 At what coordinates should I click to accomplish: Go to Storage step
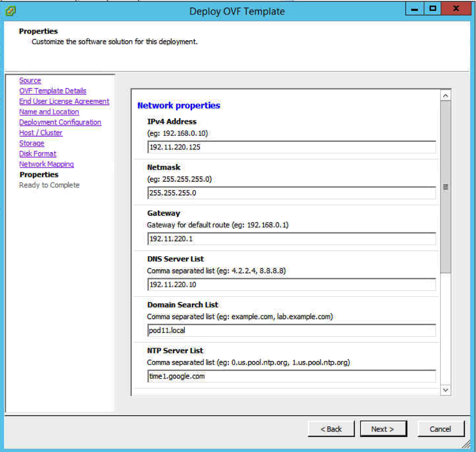[x=32, y=143]
